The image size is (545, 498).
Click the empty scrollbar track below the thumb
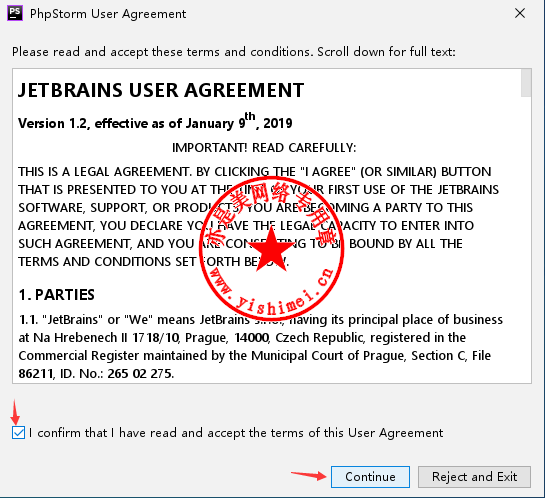pos(526,240)
